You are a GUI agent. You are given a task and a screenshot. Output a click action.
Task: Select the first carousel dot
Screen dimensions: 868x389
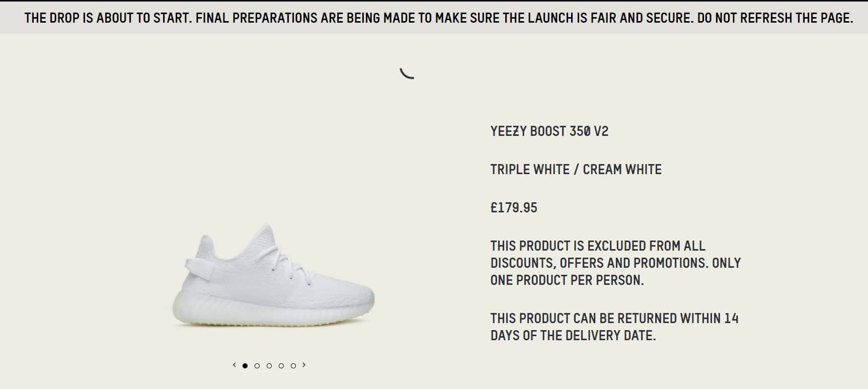[245, 366]
